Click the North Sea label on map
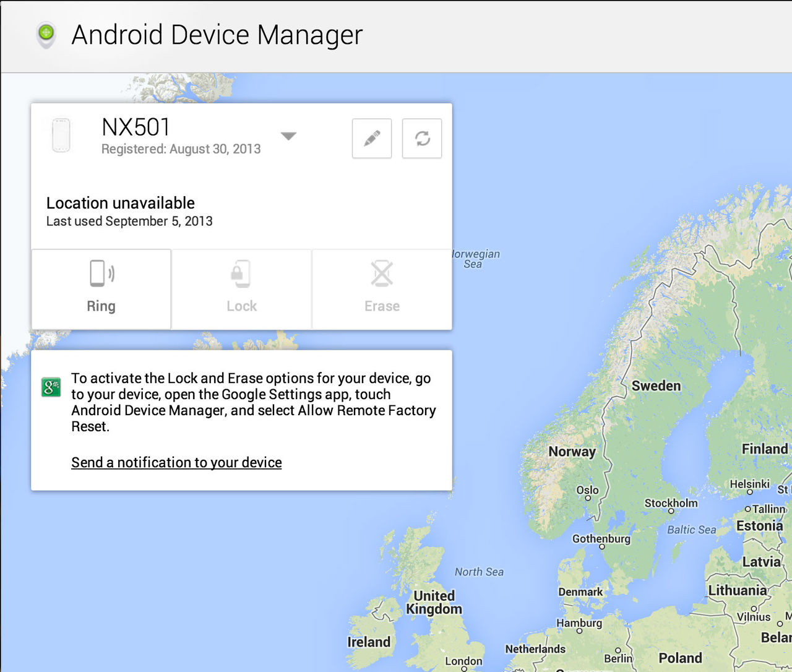792x672 pixels. (479, 572)
